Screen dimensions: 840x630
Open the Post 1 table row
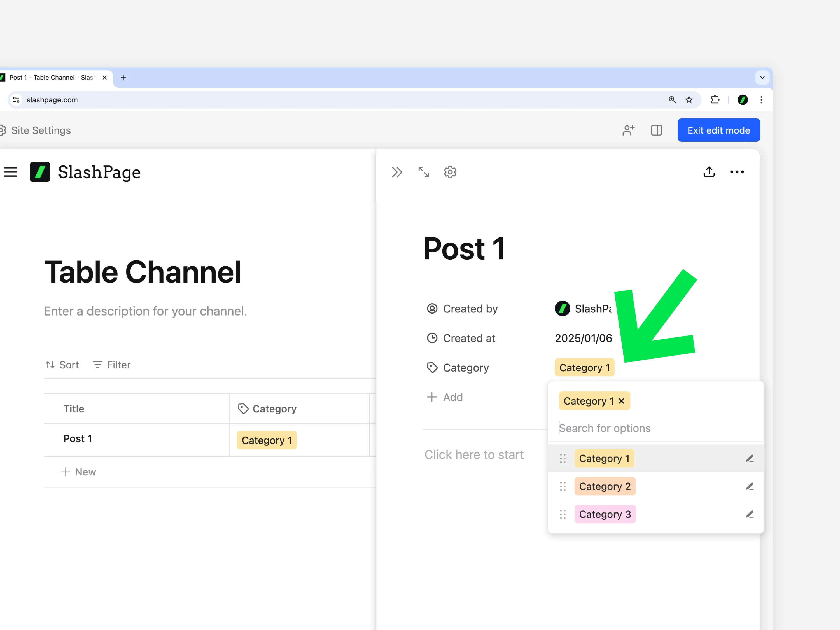click(x=78, y=438)
